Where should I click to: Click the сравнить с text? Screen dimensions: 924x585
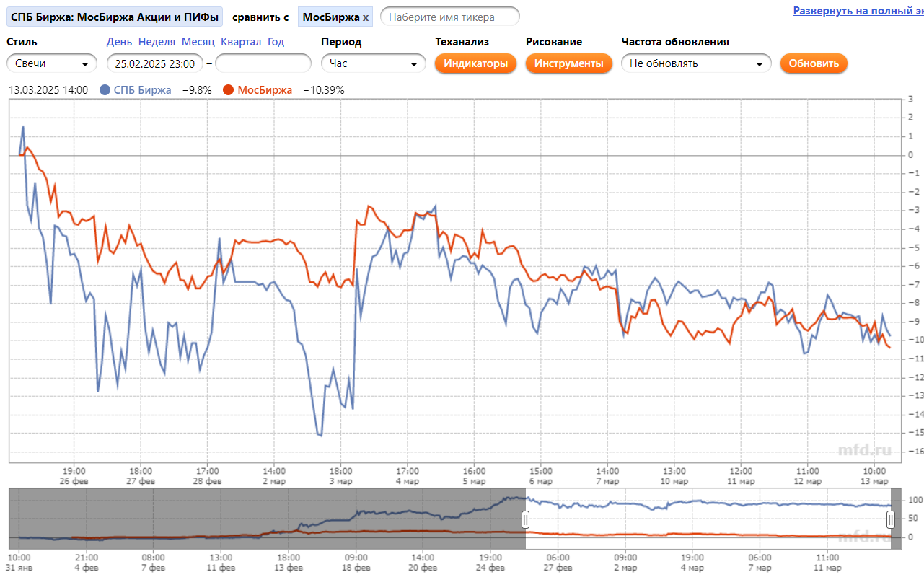coord(260,17)
